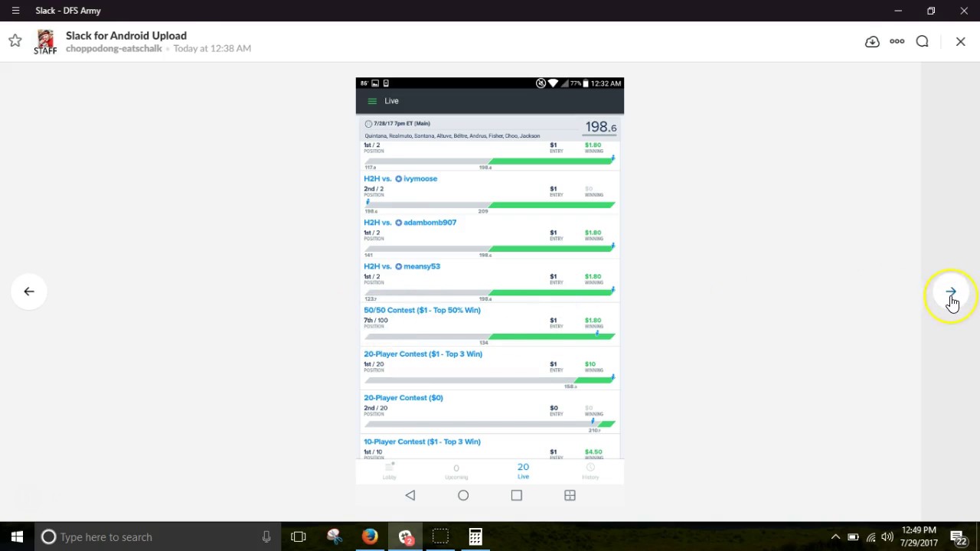Click the taskbar icon right of Task View

tap(335, 536)
